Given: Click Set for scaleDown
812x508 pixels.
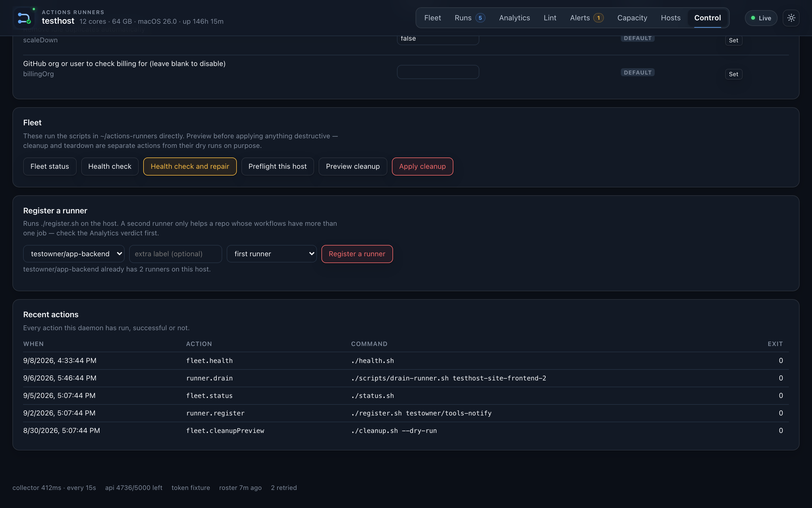Looking at the screenshot, I should point(734,40).
